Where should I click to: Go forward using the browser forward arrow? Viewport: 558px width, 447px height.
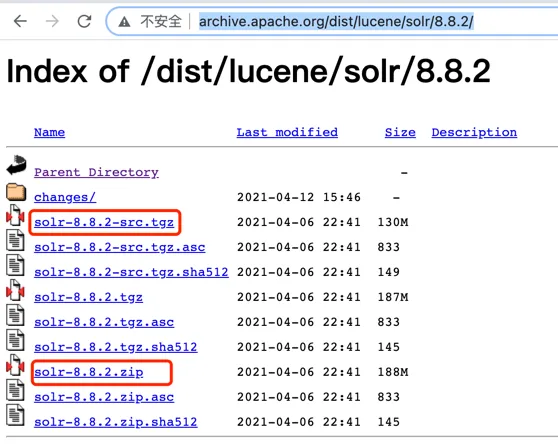pos(52,21)
